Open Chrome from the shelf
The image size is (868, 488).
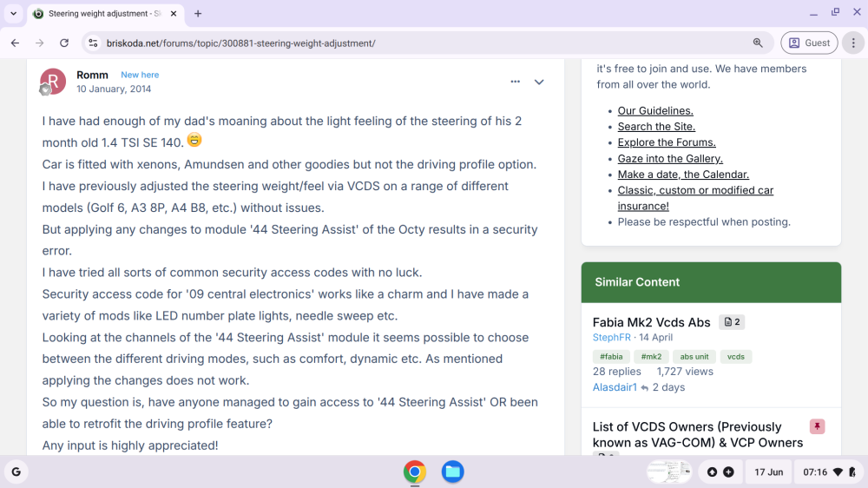pyautogui.click(x=415, y=472)
